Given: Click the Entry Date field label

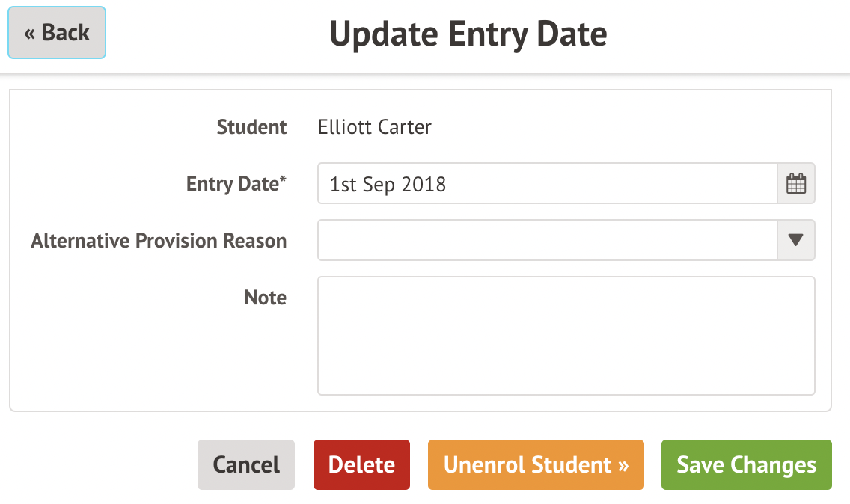Looking at the screenshot, I should tap(232, 184).
